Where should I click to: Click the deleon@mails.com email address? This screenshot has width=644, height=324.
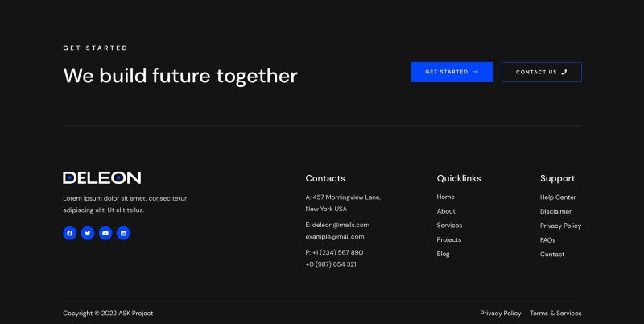(341, 225)
